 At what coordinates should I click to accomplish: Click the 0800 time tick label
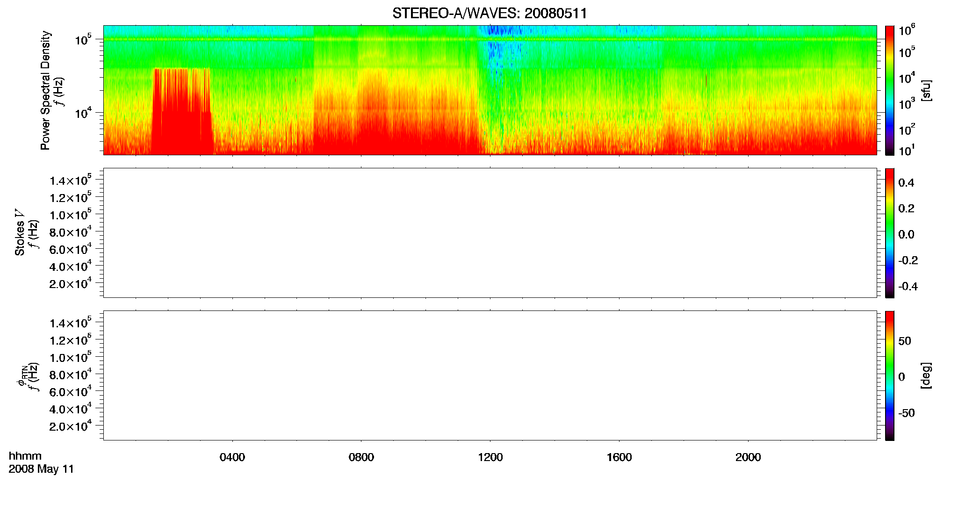click(x=361, y=457)
